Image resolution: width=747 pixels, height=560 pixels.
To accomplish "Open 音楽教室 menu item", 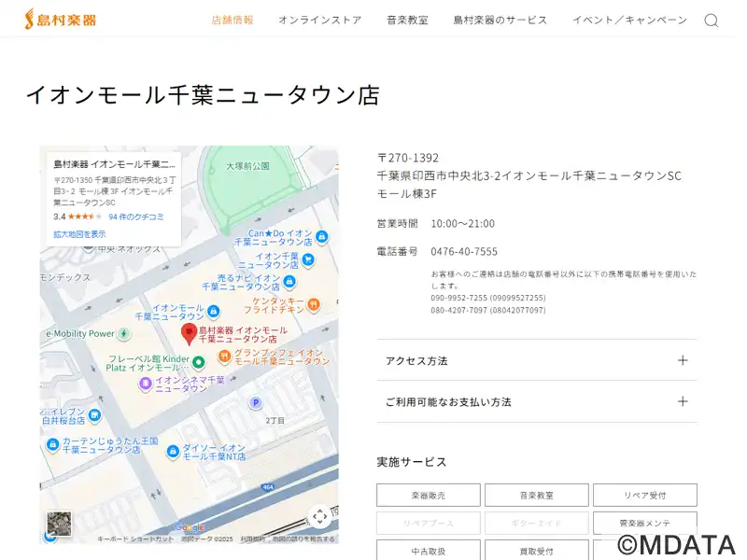I will point(407,20).
